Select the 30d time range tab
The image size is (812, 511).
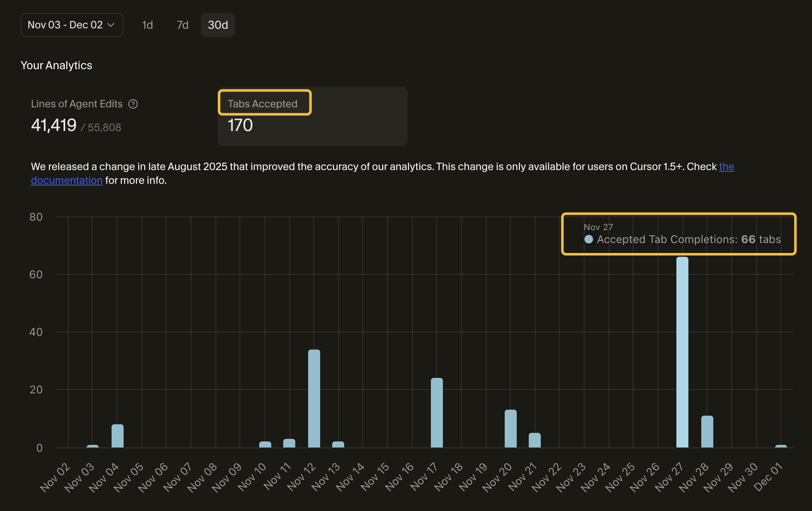coord(218,24)
